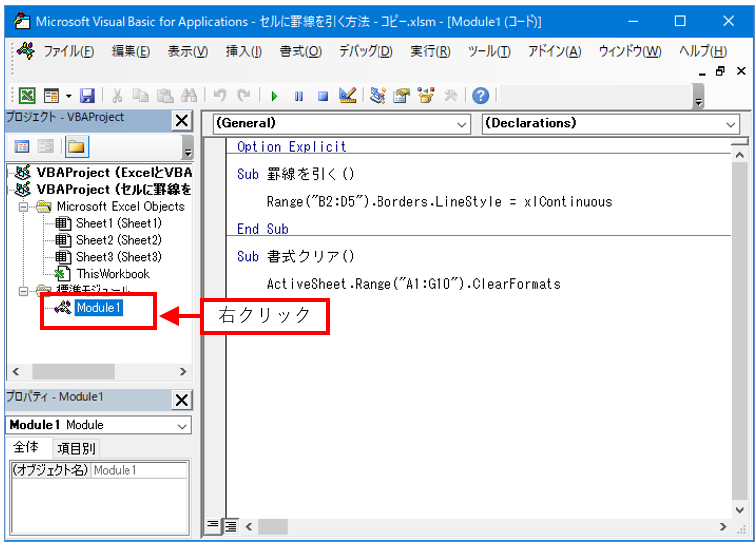Click the Insert UserForm toolbar icon
This screenshot has width=756, height=545.
point(51,95)
